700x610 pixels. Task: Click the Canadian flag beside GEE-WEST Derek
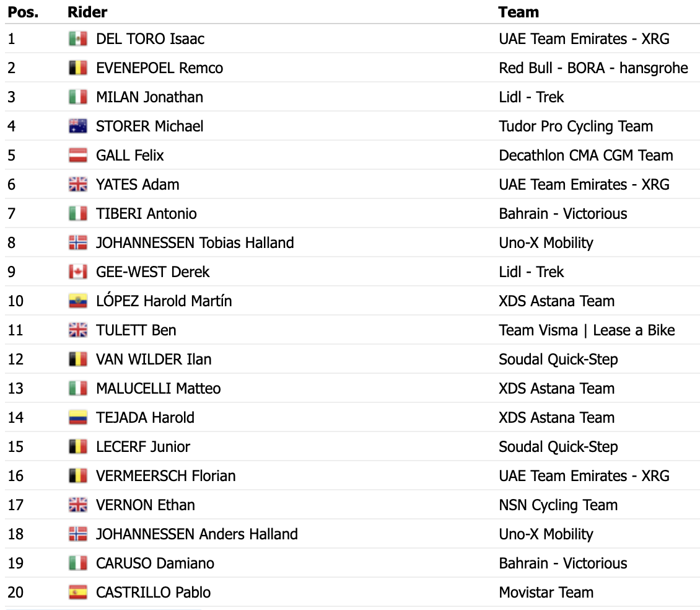pyautogui.click(x=77, y=272)
